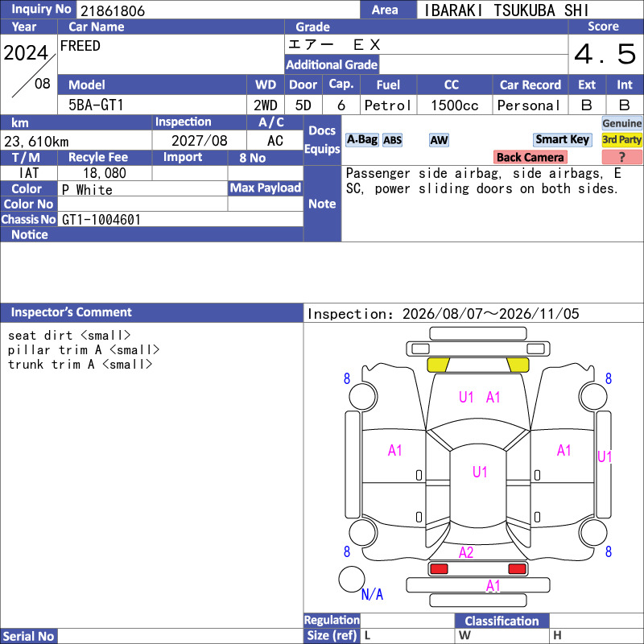Click the Additional Grade label
The width and height of the screenshot is (644, 644).
(x=332, y=64)
